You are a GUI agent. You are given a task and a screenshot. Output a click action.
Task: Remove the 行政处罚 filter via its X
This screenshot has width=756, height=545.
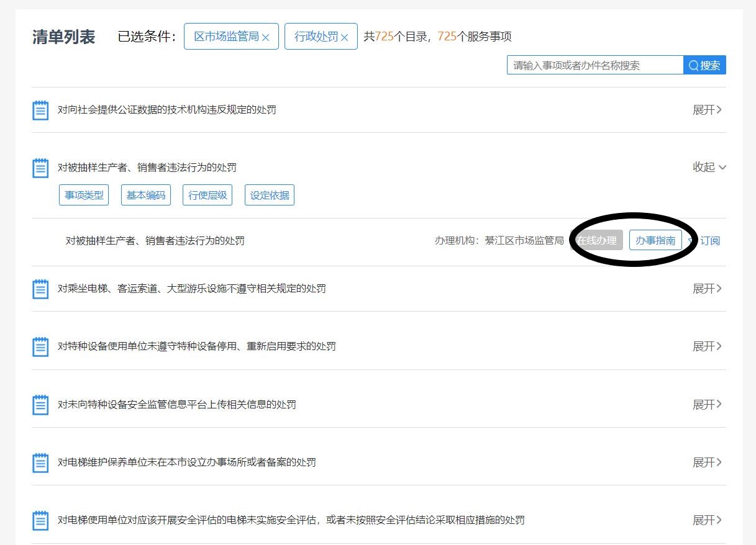click(344, 37)
